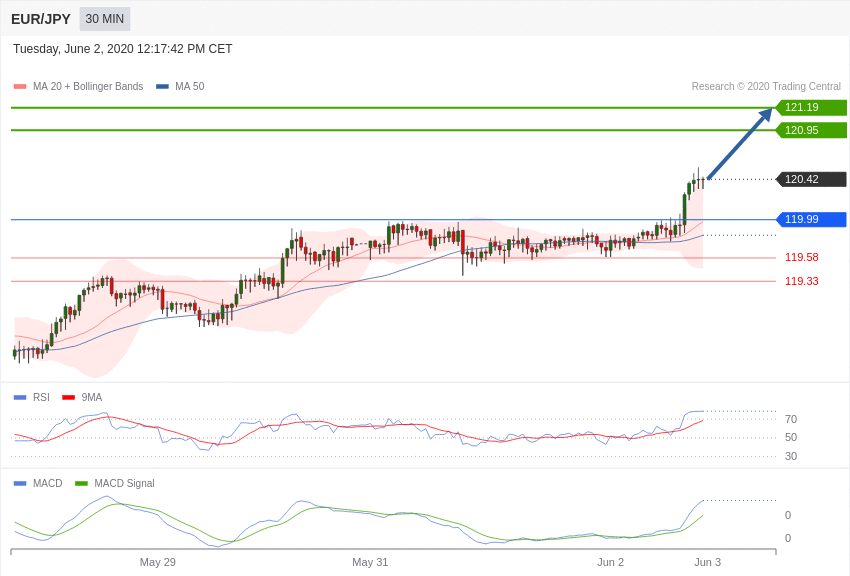Click the Jun 2 date axis label

[x=610, y=562]
